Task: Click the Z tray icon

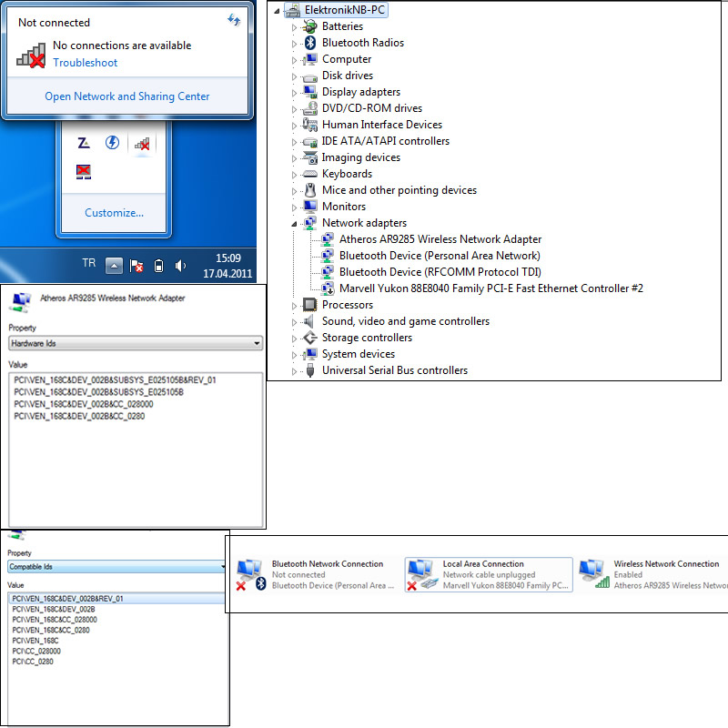Action: tap(84, 143)
